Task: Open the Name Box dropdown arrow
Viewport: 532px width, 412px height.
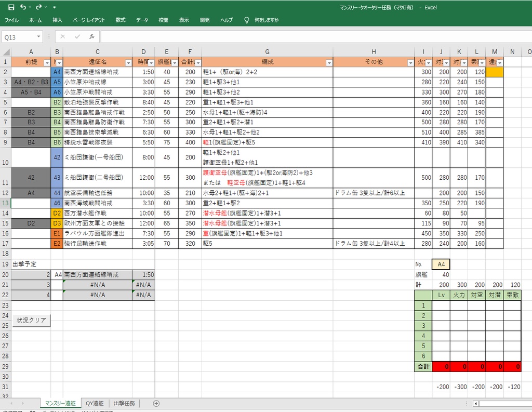Action: 38,37
